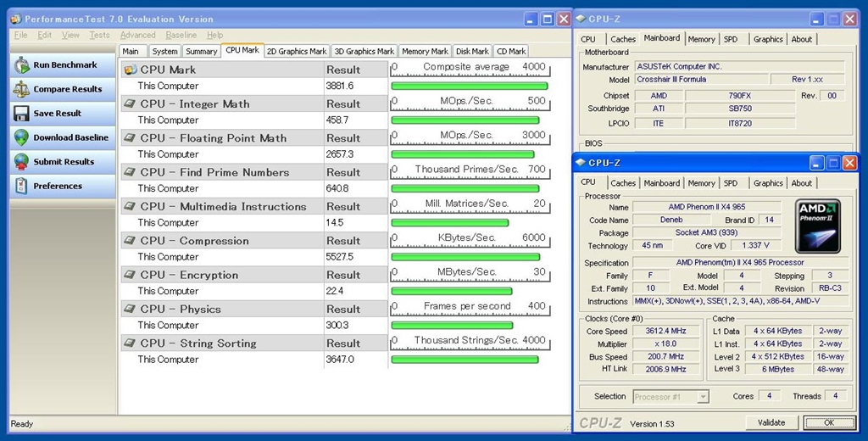Click the Run Benchmark stopwatch icon

(21, 64)
